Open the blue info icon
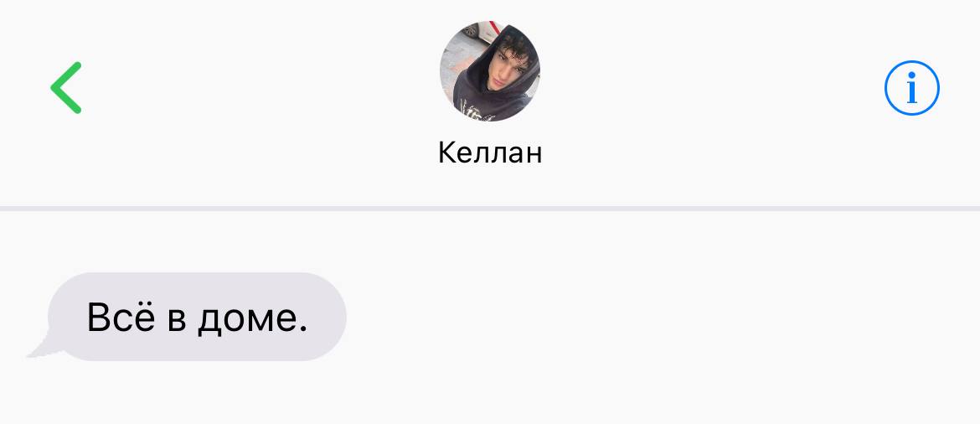 (912, 87)
